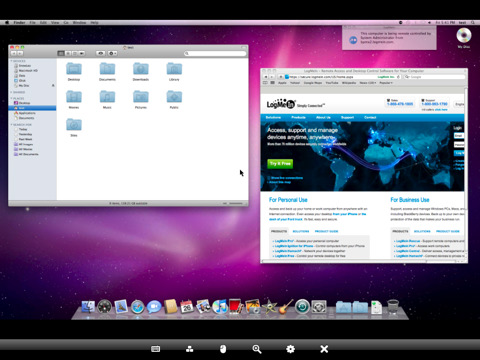Open the keyboard in the remote toolbar
480x360 pixels.
point(156,349)
